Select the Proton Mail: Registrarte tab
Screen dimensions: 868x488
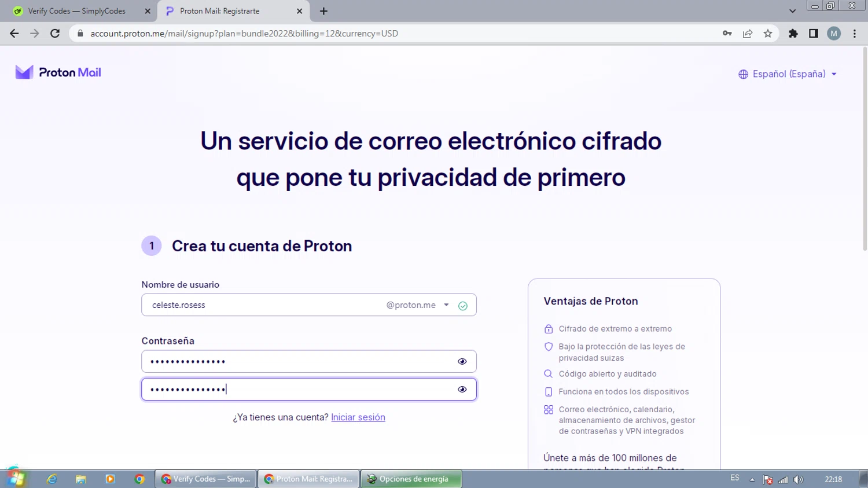coord(234,11)
